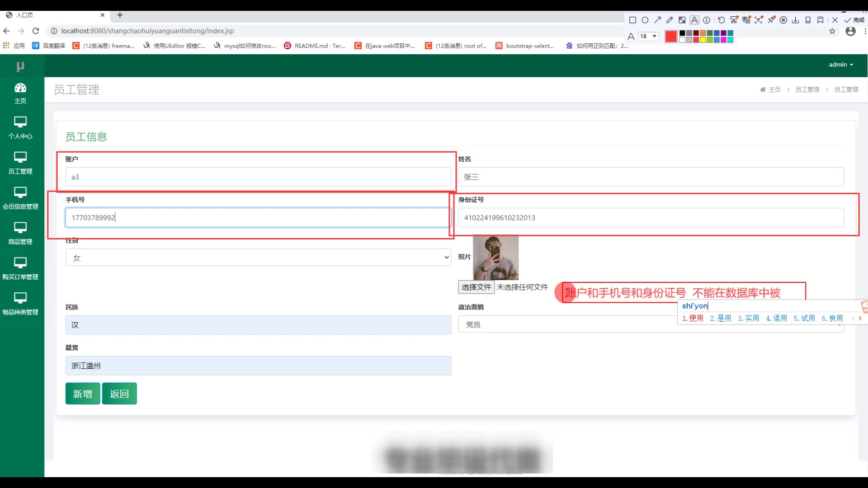Pick the yellow color swatch
The width and height of the screenshot is (868, 488).
point(703,40)
